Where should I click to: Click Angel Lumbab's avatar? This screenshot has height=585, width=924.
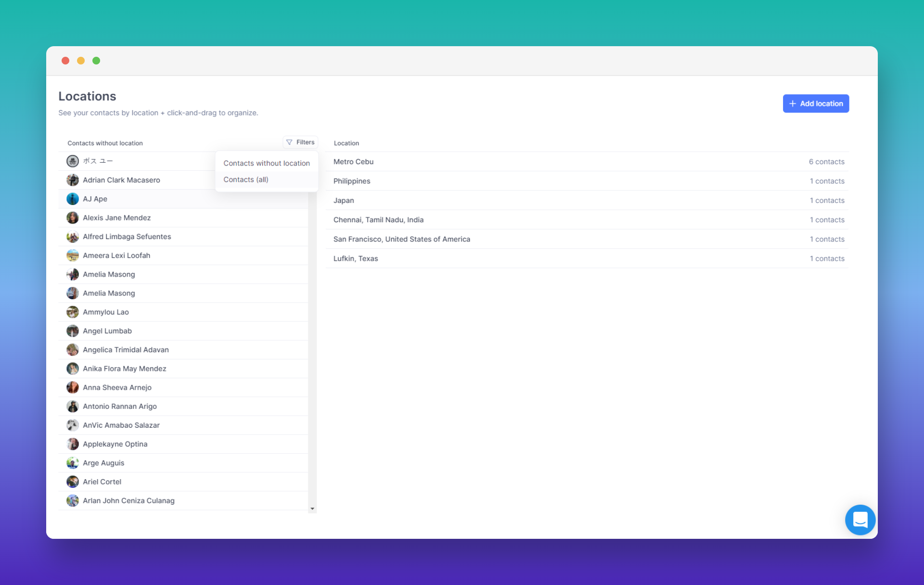click(73, 331)
